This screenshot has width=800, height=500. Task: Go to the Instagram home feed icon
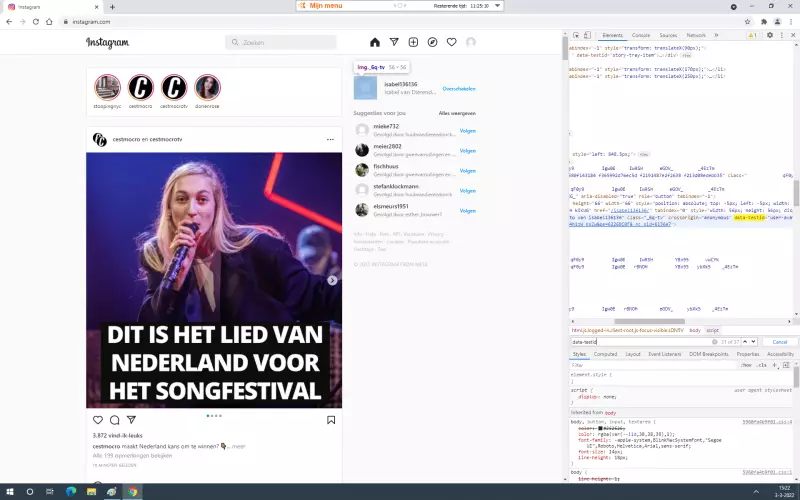(375, 42)
